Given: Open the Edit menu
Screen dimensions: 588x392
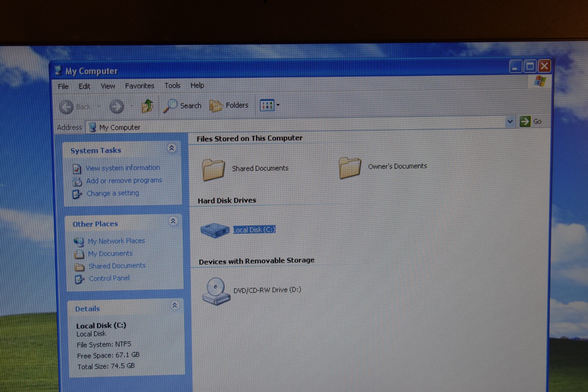Looking at the screenshot, I should 85,86.
